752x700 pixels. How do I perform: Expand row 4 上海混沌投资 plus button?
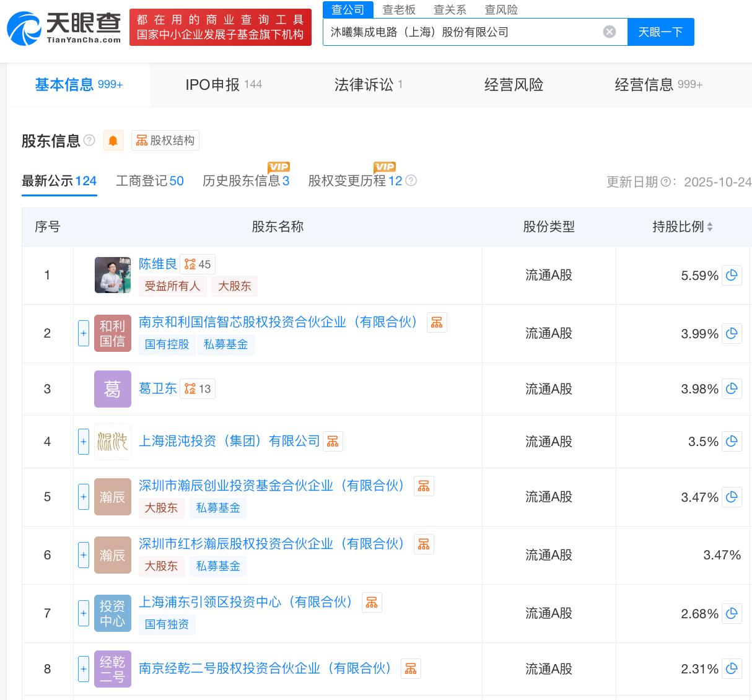[x=84, y=442]
